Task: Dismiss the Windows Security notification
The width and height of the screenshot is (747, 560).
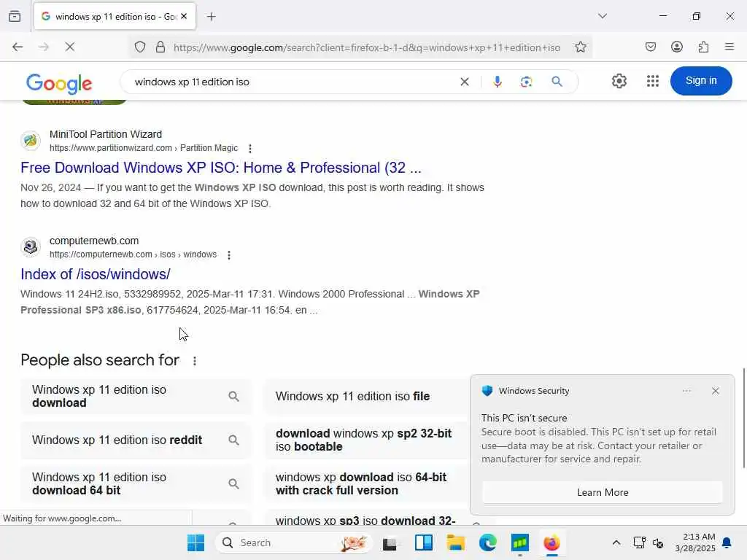Action: point(715,391)
